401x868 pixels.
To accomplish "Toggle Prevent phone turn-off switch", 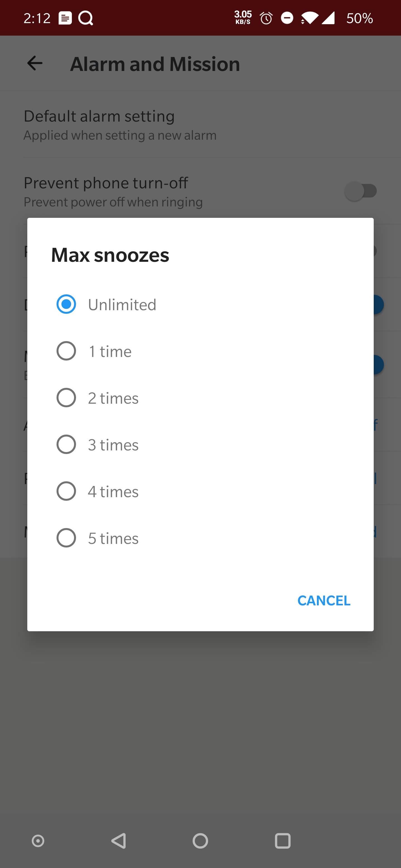I will pos(361,191).
